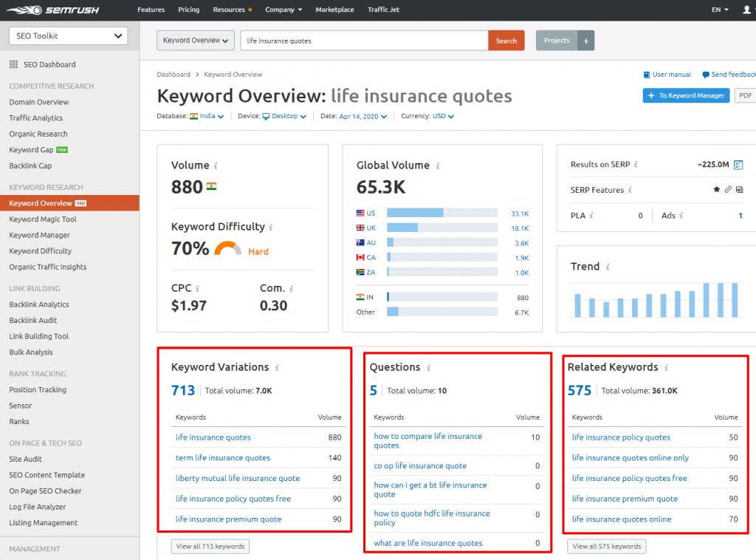Open Site Audit in sidebar
Screen dimensions: 756x560
pyautogui.click(x=26, y=460)
